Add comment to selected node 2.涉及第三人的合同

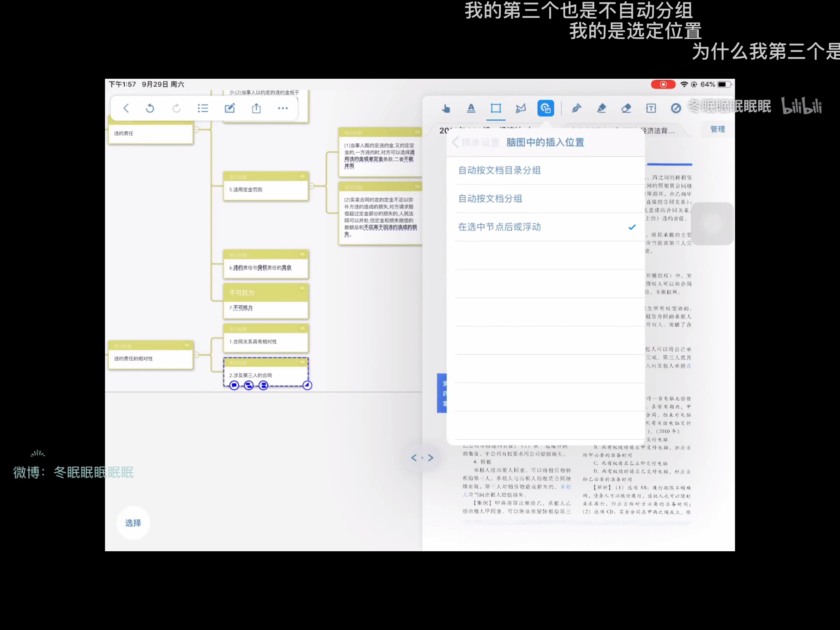234,385
